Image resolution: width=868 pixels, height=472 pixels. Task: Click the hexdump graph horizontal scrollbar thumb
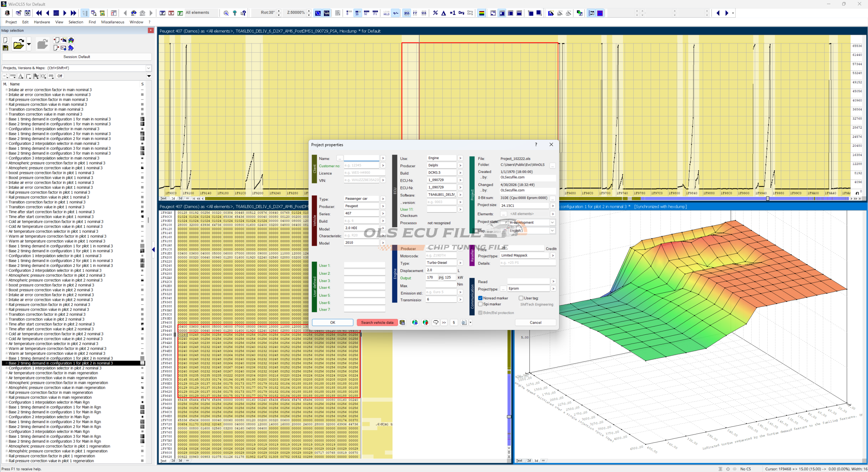768,198
